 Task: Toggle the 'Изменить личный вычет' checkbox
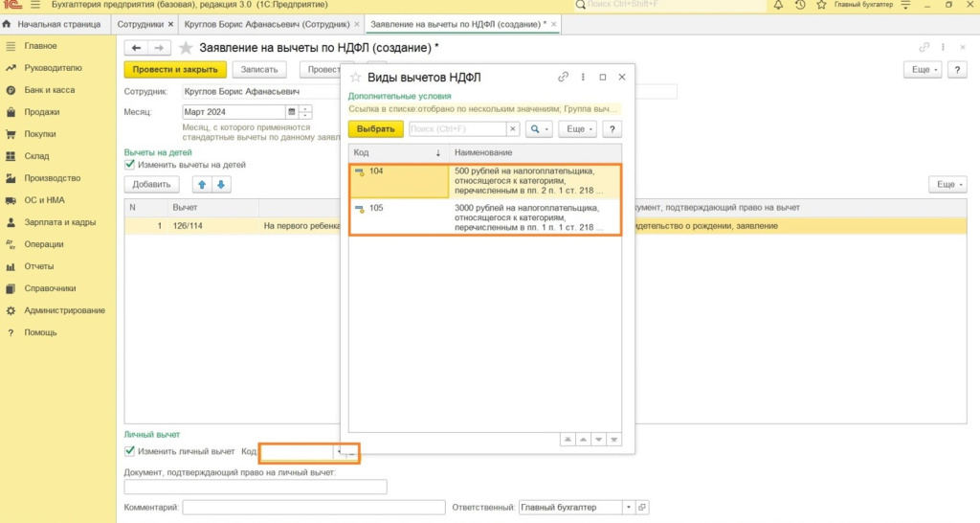[130, 451]
